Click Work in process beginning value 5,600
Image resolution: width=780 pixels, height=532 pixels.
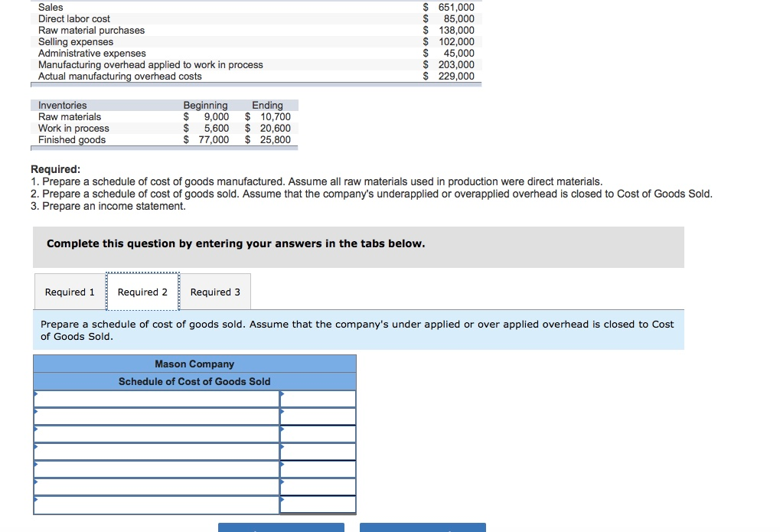coord(217,128)
